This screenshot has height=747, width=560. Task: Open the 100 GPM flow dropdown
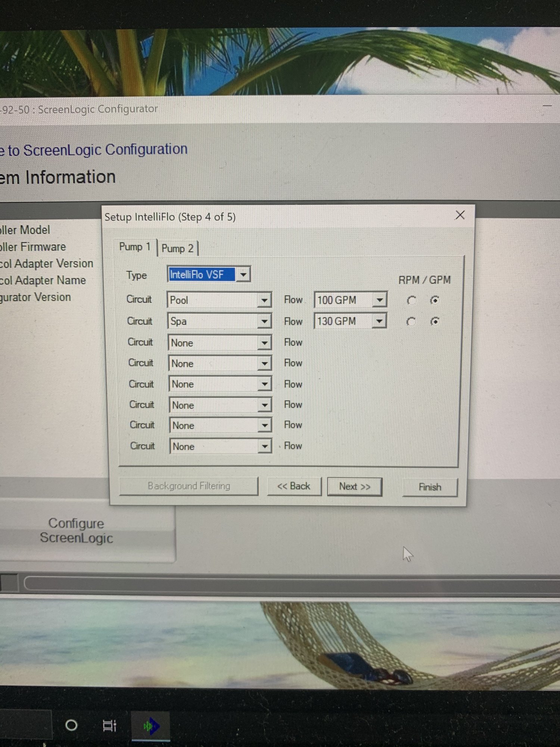click(350, 300)
